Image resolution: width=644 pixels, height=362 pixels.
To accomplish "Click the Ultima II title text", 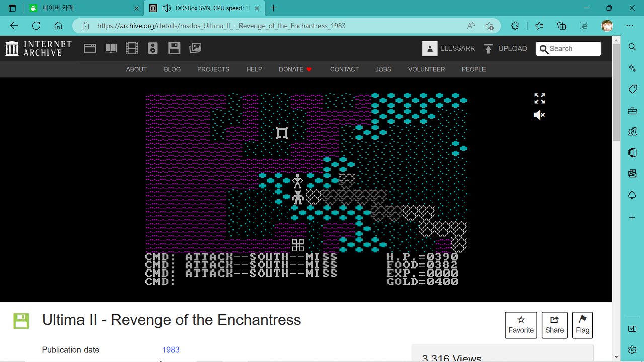I will [x=172, y=320].
